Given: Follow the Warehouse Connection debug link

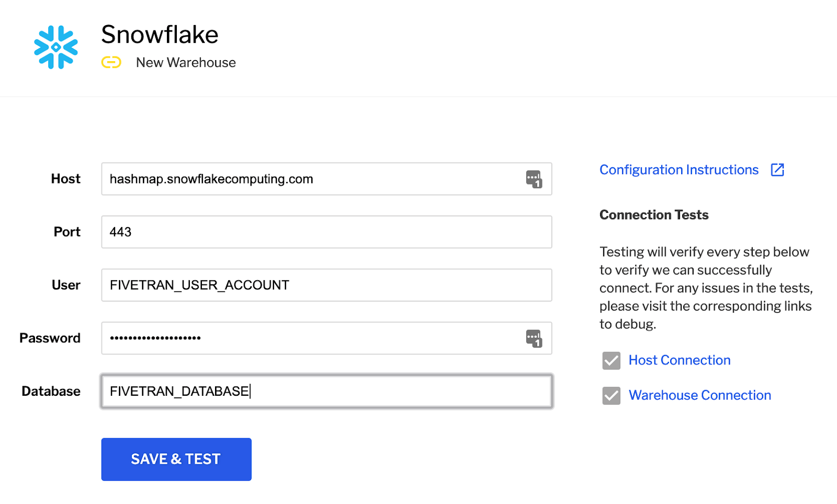Looking at the screenshot, I should tap(699, 395).
